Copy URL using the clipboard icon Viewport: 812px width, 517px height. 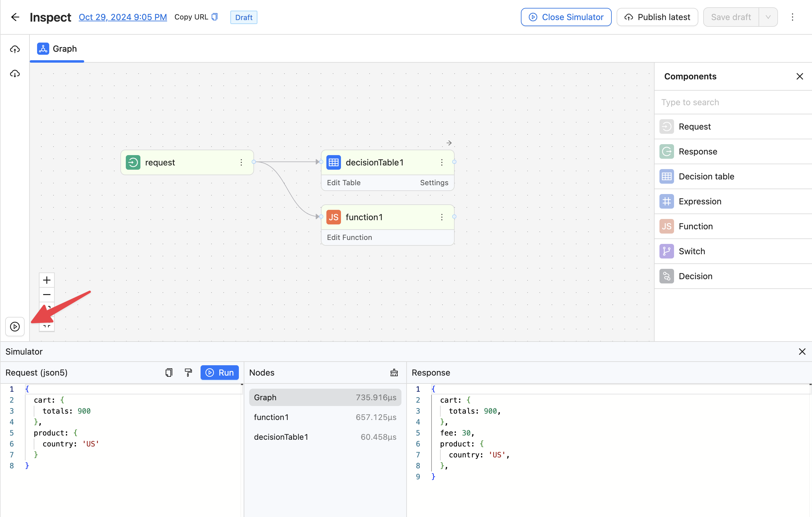pos(215,17)
